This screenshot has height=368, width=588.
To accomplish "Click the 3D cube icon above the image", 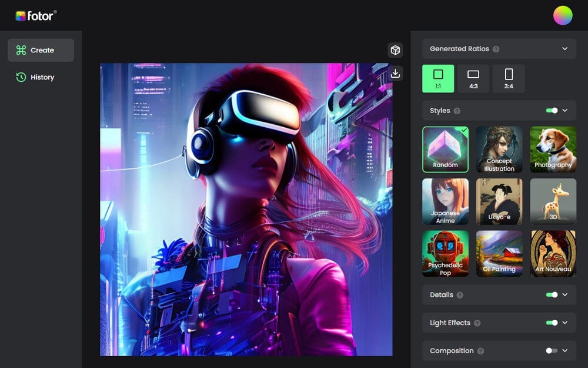I will 396,50.
